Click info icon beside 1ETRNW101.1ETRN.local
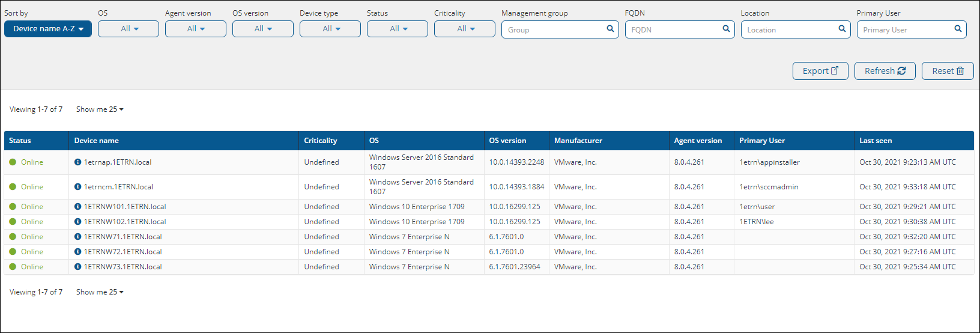980x333 pixels. (x=77, y=207)
